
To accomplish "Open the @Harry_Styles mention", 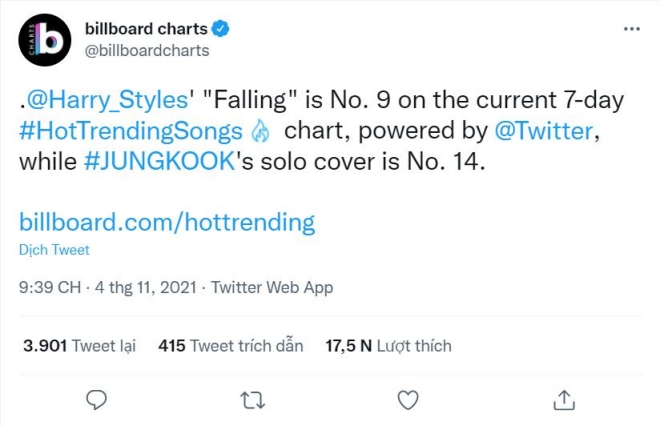I will coord(107,100).
